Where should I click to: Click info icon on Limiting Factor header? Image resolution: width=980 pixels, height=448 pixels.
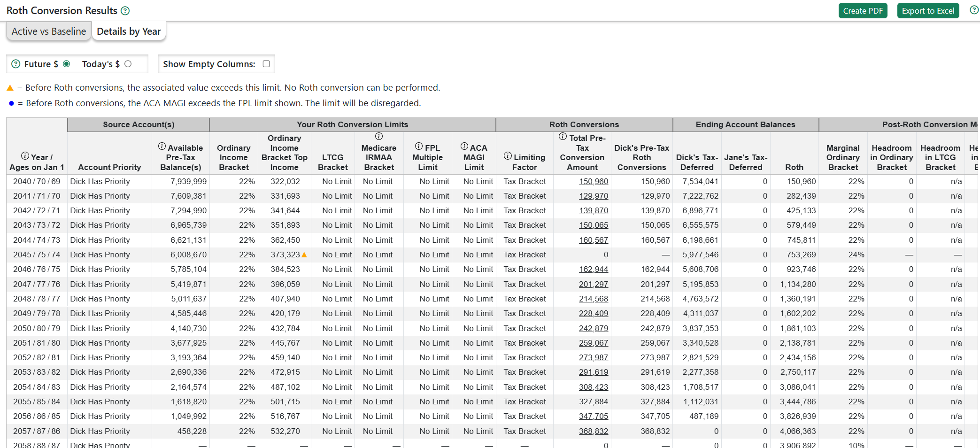click(508, 156)
